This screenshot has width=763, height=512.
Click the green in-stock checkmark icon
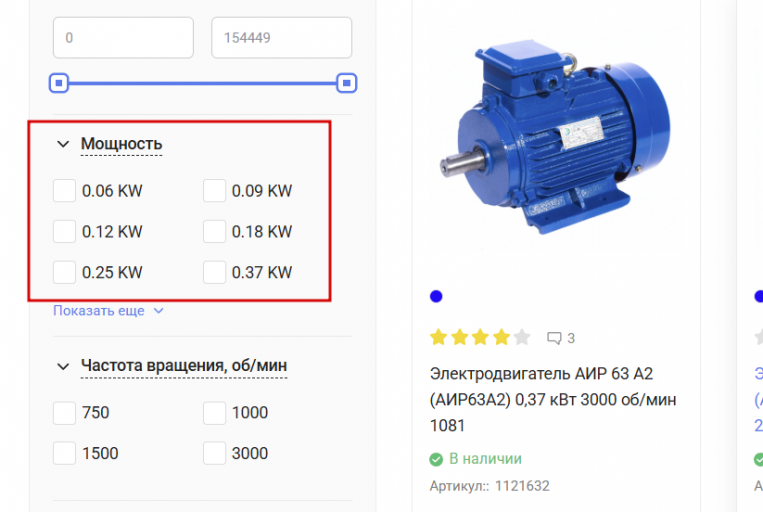pos(436,459)
